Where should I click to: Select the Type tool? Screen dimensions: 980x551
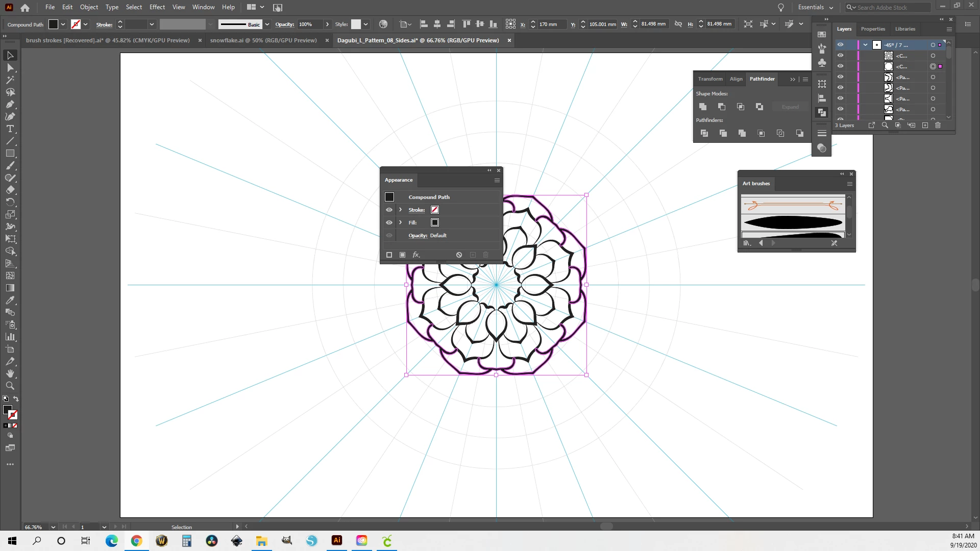10,129
